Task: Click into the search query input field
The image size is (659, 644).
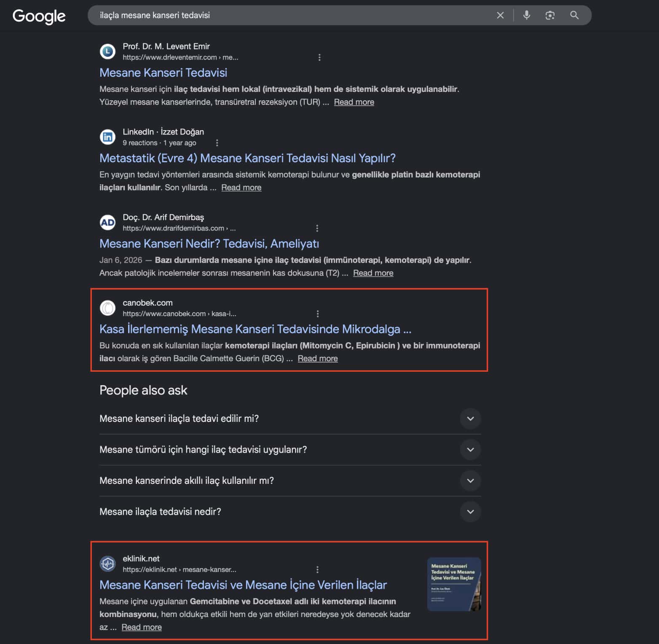Action: [291, 15]
